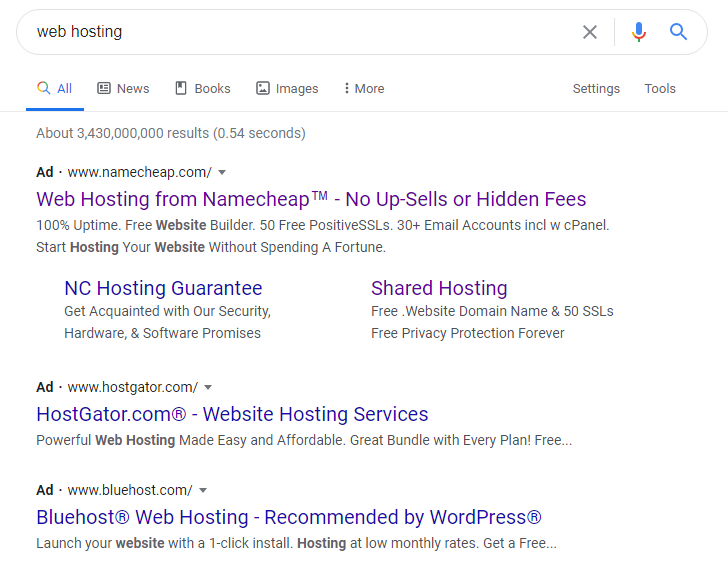Click the Books tab book icon

pyautogui.click(x=181, y=88)
